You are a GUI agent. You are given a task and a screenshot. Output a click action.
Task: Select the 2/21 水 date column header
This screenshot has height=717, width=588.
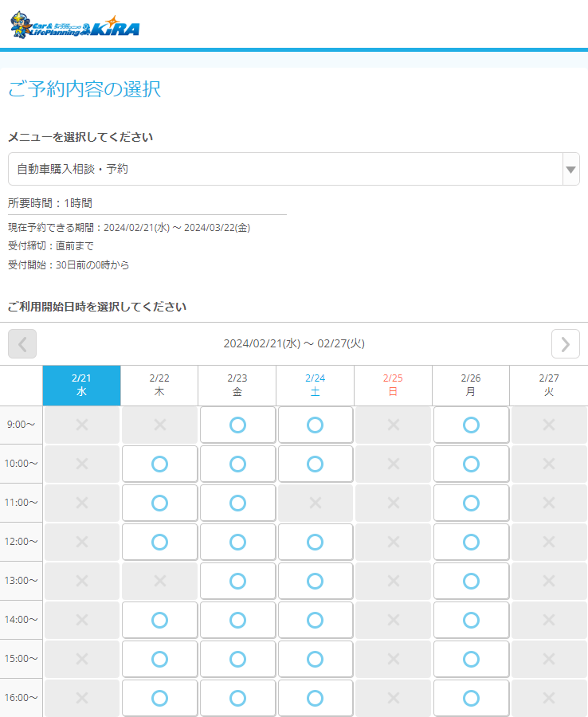tap(81, 386)
